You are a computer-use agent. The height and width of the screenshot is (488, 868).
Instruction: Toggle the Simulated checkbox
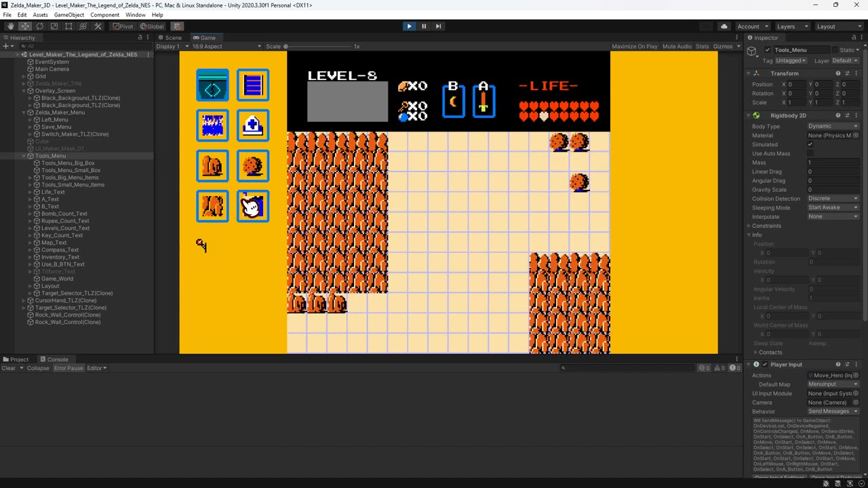click(x=810, y=144)
